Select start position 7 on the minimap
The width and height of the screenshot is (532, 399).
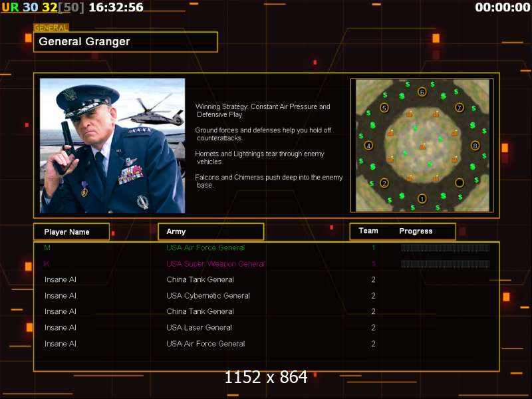tap(460, 108)
